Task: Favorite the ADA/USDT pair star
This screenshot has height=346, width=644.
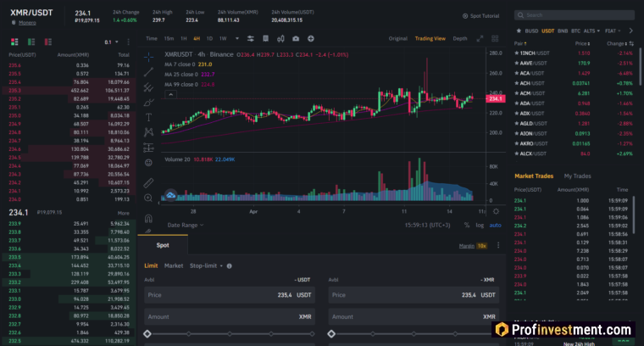Action: [517, 103]
